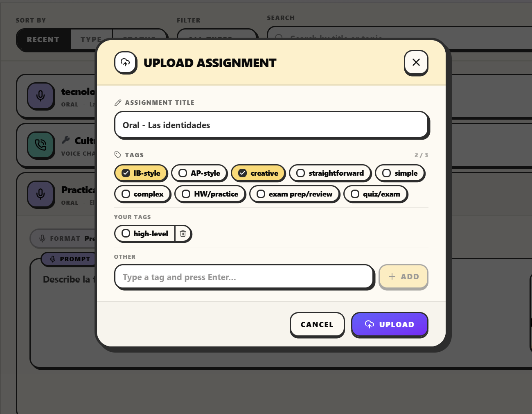
Task: Select the Type sort tab
Action: click(91, 40)
